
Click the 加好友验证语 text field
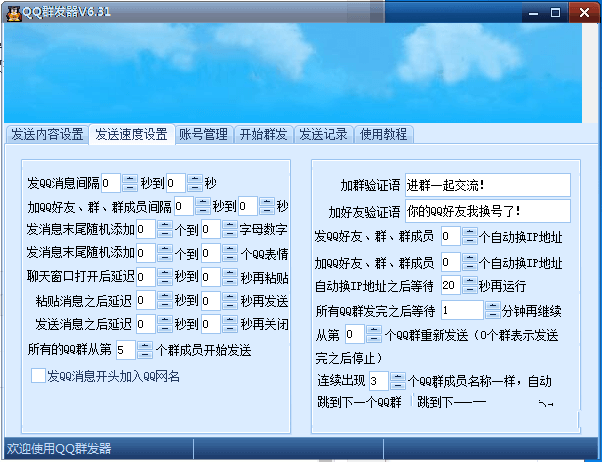pos(488,210)
